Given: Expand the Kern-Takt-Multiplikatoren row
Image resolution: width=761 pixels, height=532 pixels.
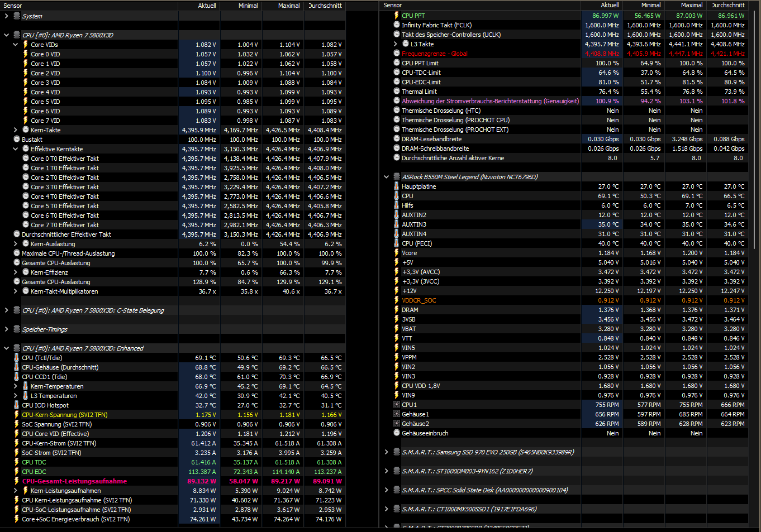Looking at the screenshot, I should (x=16, y=291).
